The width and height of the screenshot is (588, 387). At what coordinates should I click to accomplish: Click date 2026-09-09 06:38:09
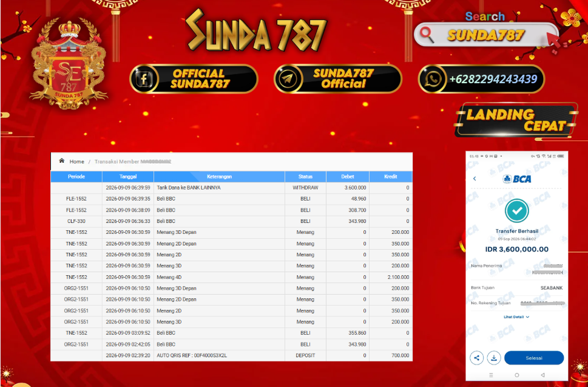[128, 210]
